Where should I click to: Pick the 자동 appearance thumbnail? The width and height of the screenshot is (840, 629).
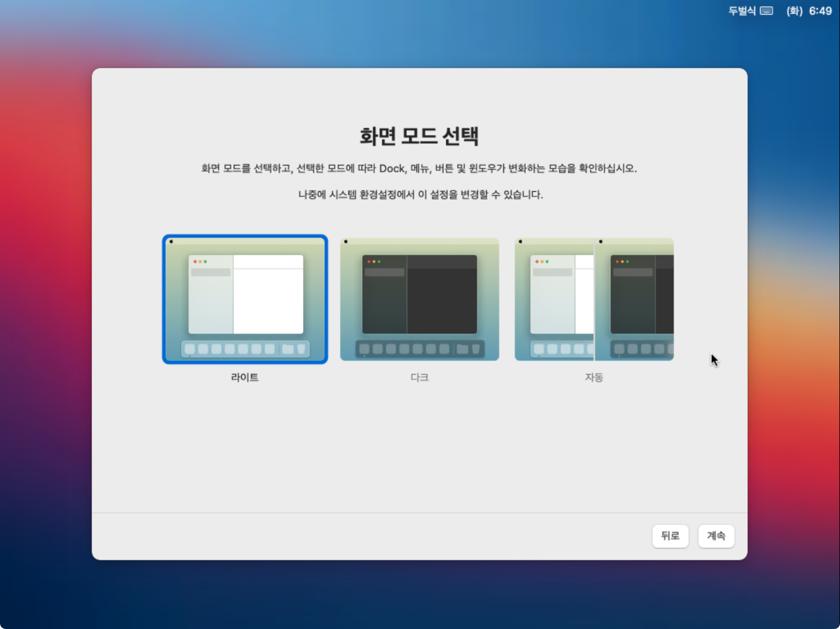[594, 299]
